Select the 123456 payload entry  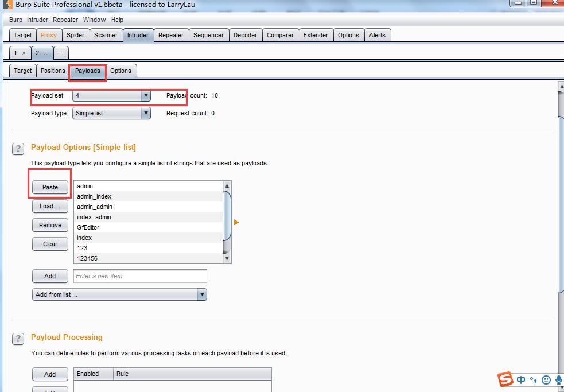pyautogui.click(x=148, y=258)
